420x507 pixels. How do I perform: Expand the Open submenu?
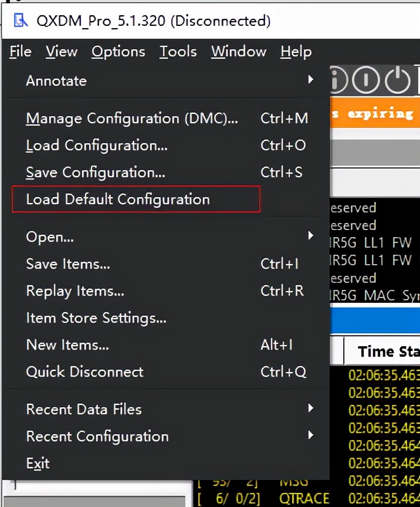point(49,236)
